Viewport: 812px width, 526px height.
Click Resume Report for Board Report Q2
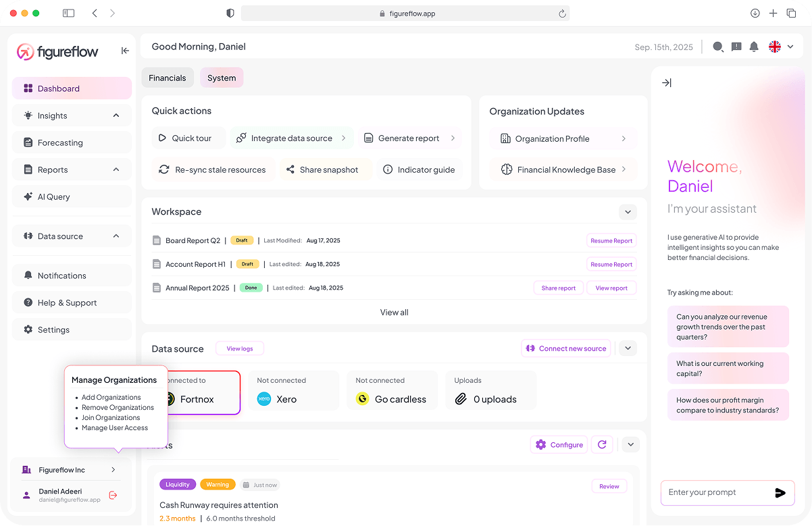pyautogui.click(x=611, y=240)
